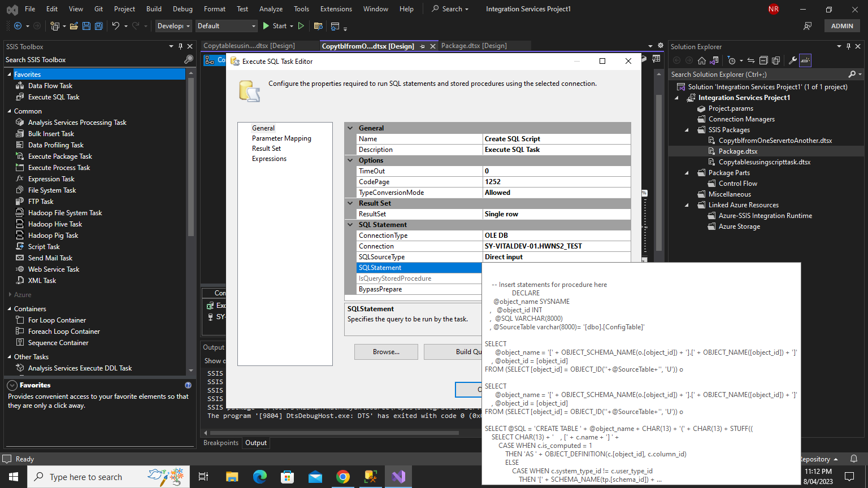Image resolution: width=868 pixels, height=488 pixels.
Task: Click Show All Files icon in Solution Explorer
Action: coord(776,60)
